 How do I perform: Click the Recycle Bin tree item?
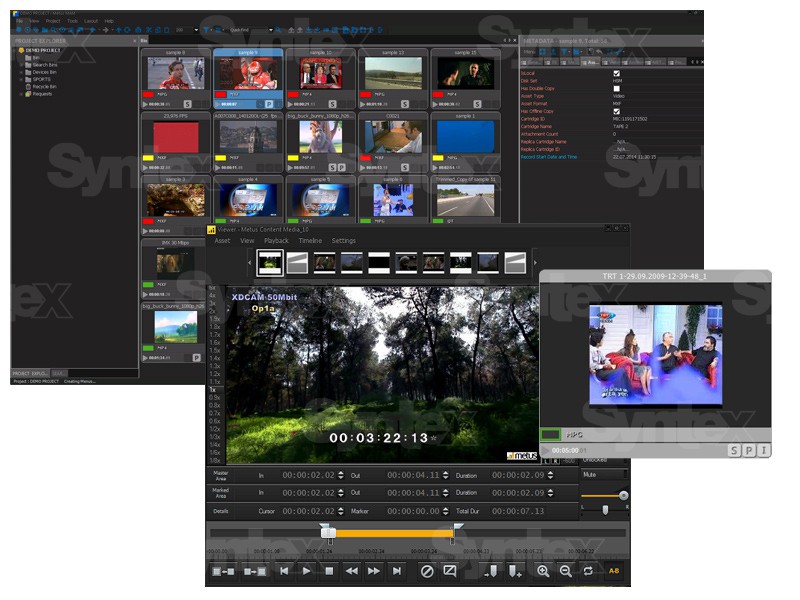coord(46,87)
